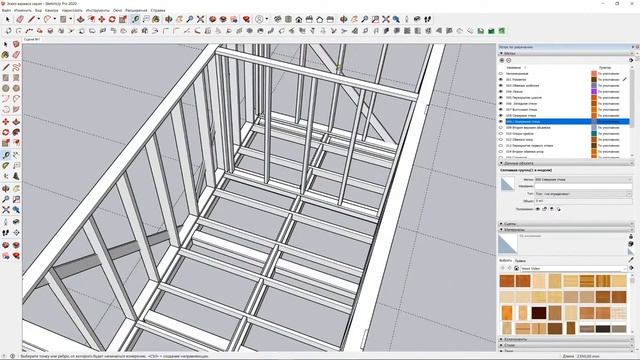The image size is (640, 360).
Task: Select the Axes tool in left toolbar
Action: pos(6,176)
